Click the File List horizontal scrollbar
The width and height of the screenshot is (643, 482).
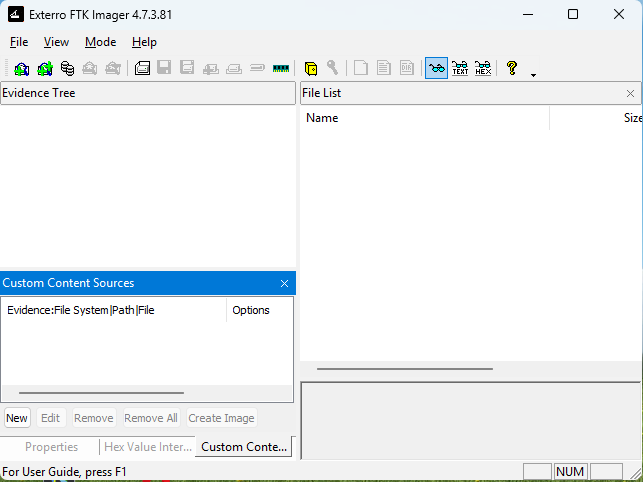[x=405, y=369]
